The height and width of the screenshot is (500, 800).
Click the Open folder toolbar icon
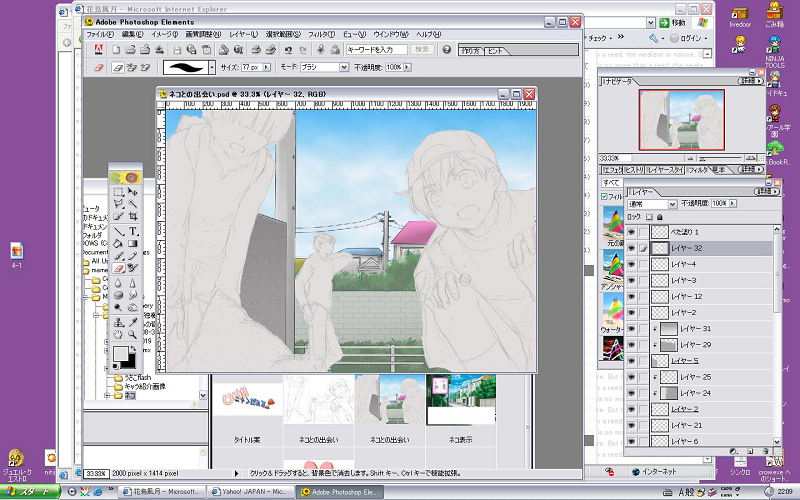(x=131, y=49)
